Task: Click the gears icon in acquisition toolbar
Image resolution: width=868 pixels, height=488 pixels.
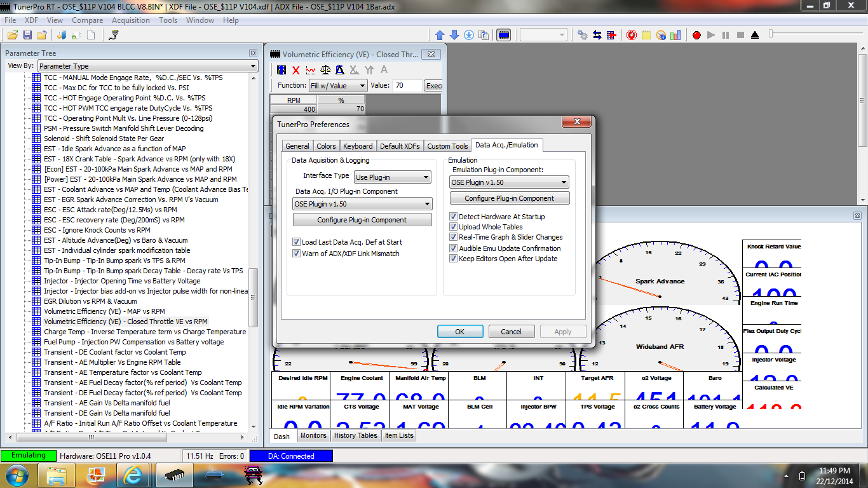Action: point(583,35)
